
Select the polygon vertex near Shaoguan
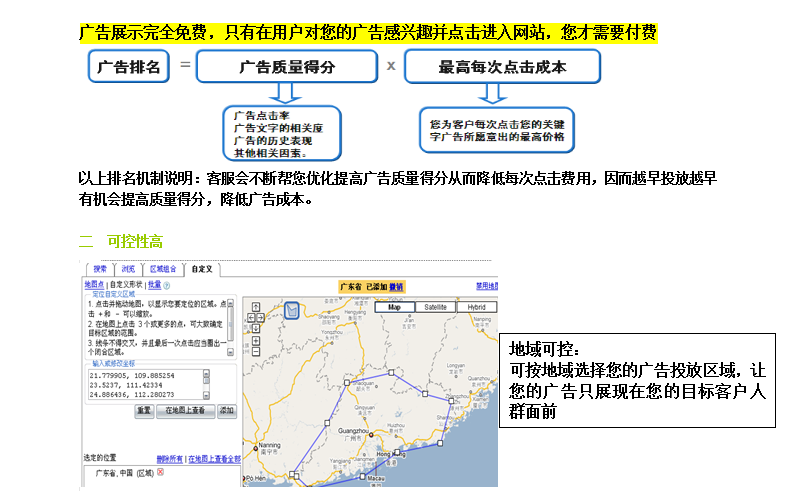346,382
